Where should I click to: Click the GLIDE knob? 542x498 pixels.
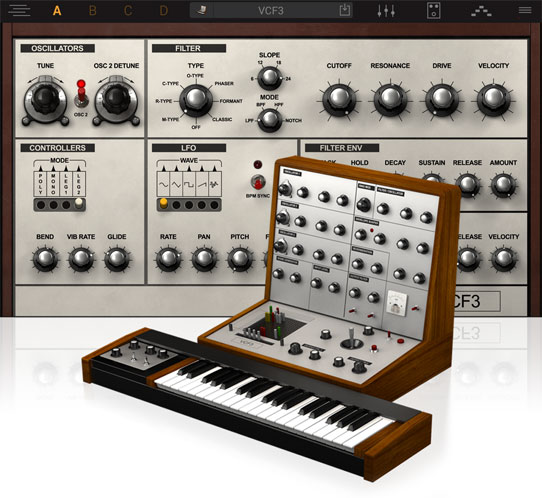[x=117, y=259]
